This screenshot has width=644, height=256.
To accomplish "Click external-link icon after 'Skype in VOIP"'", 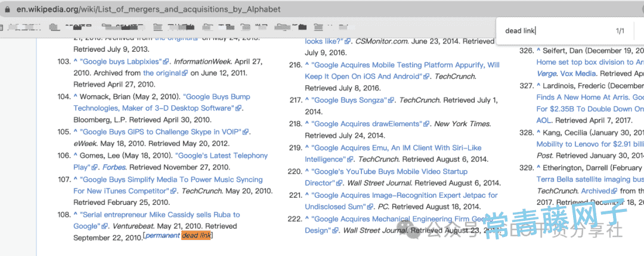I will point(246,133).
